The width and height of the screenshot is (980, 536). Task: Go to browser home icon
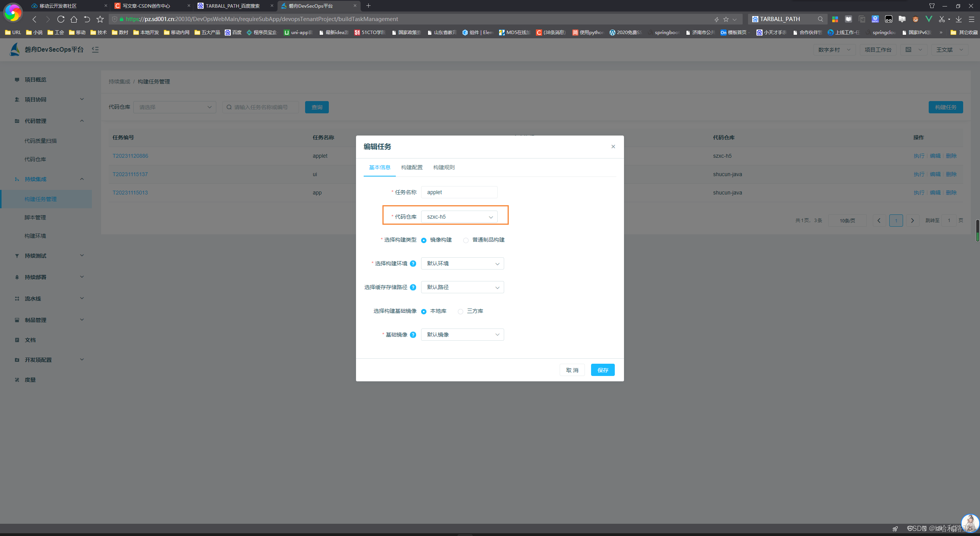(x=74, y=19)
